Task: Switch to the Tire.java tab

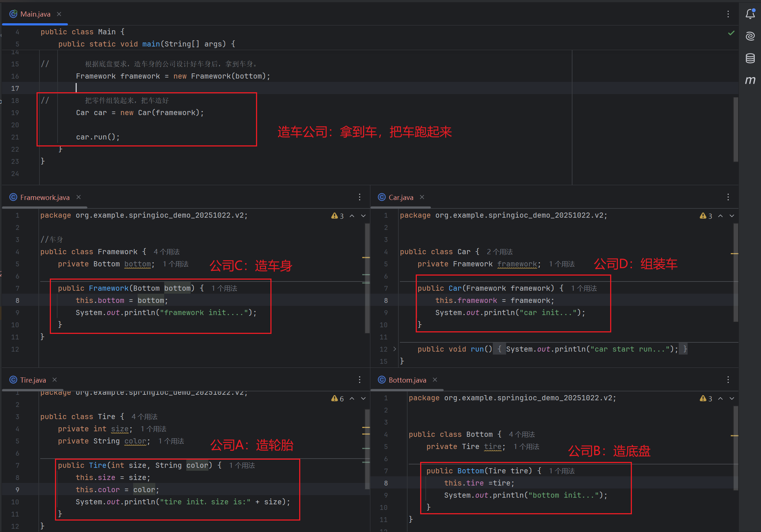Action: (33, 380)
